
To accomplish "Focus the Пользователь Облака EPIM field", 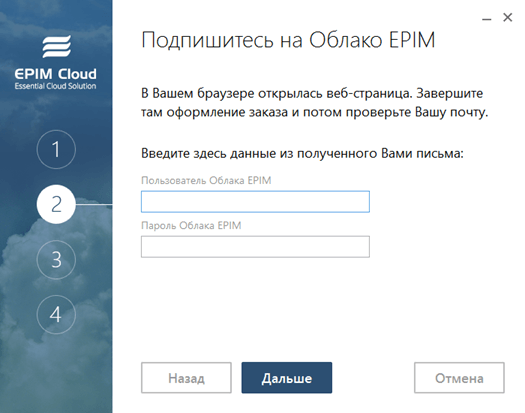I will 255,202.
